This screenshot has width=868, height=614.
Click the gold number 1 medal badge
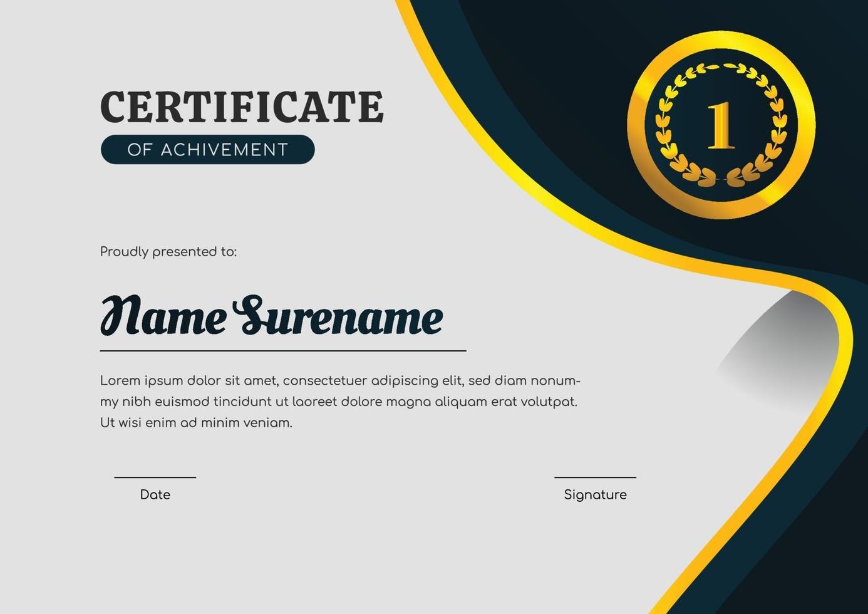tap(721, 125)
